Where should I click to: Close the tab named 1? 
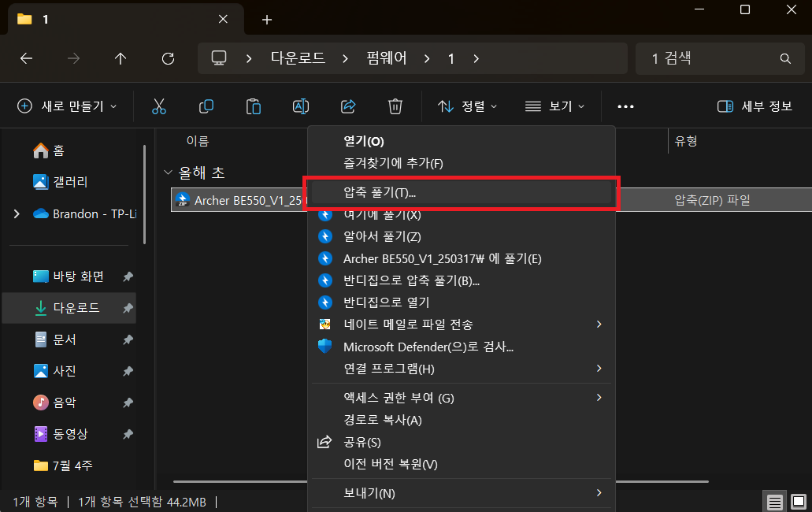[223, 19]
